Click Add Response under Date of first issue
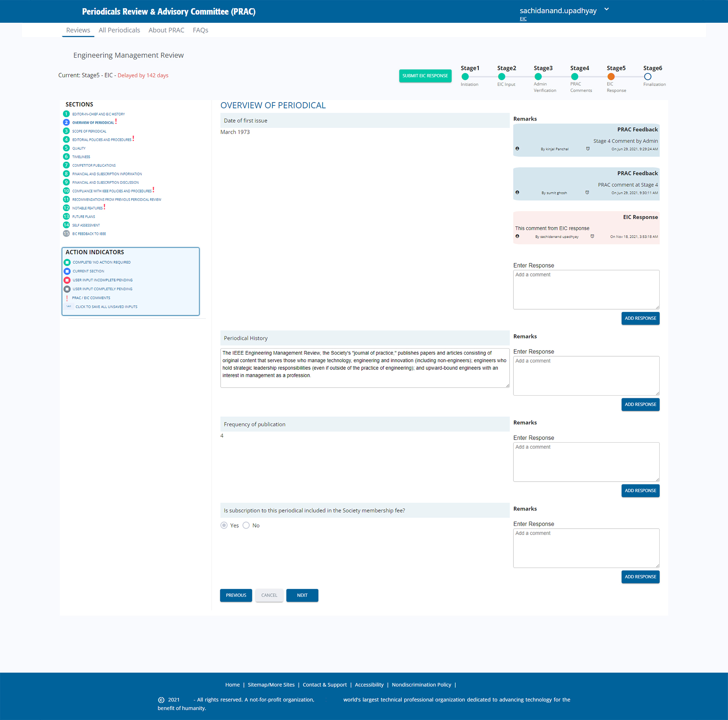728x720 pixels. point(640,318)
